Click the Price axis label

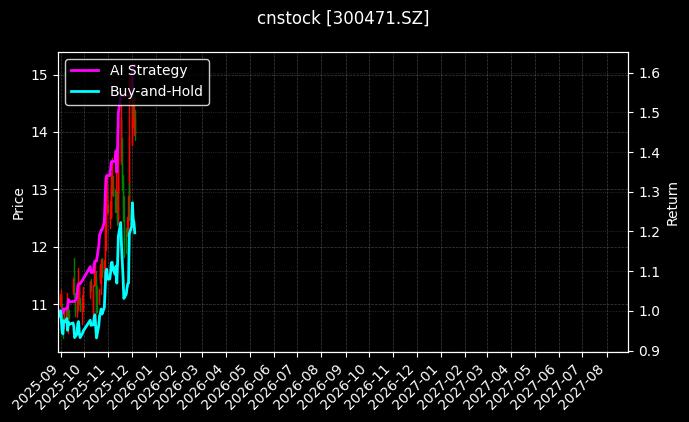[x=18, y=202]
